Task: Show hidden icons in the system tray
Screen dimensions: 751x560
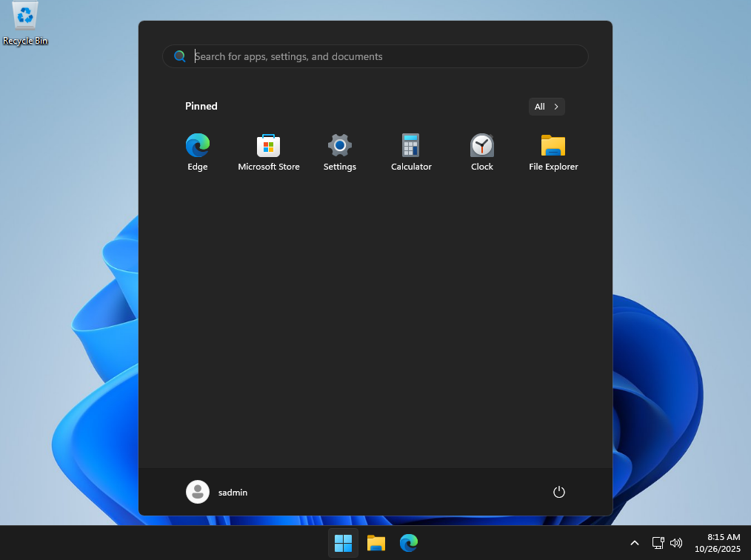Action: (635, 543)
